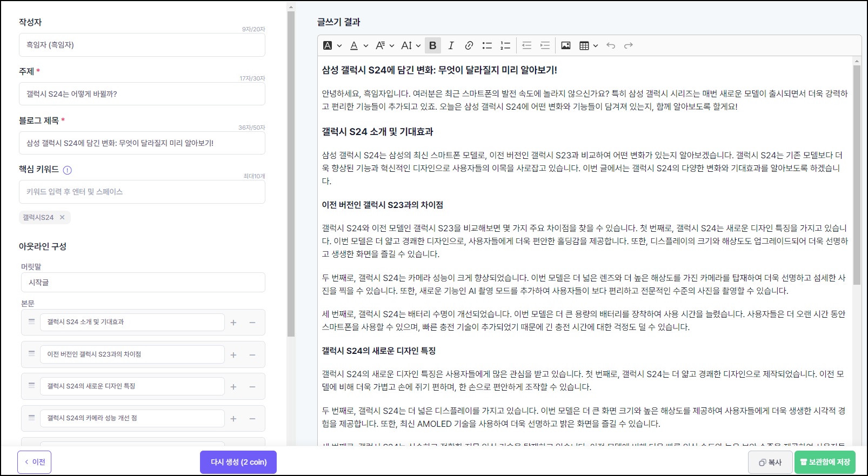Delete the 갤럭시 S24의 카메라 성능 개선 점 row
Screen dimensions: 868x476
[x=252, y=419]
